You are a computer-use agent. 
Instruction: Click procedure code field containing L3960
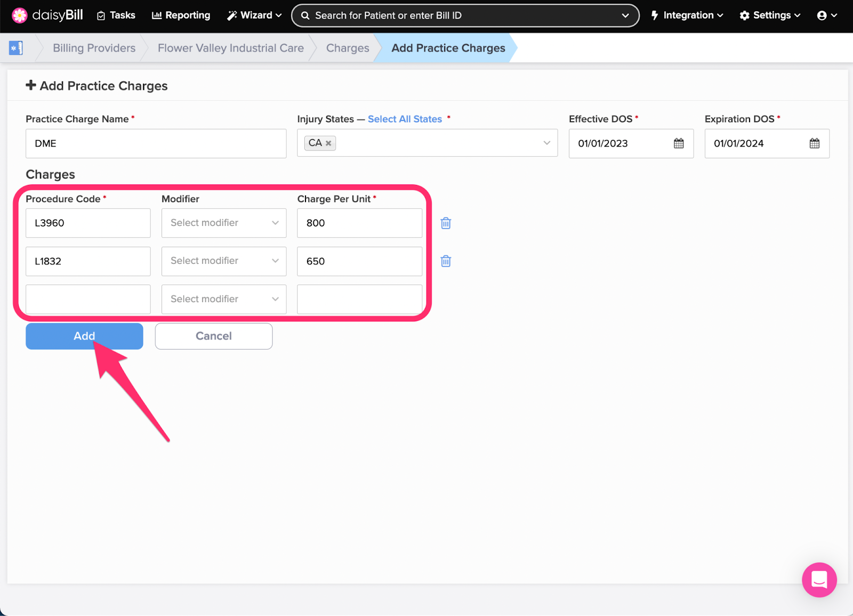tap(88, 223)
